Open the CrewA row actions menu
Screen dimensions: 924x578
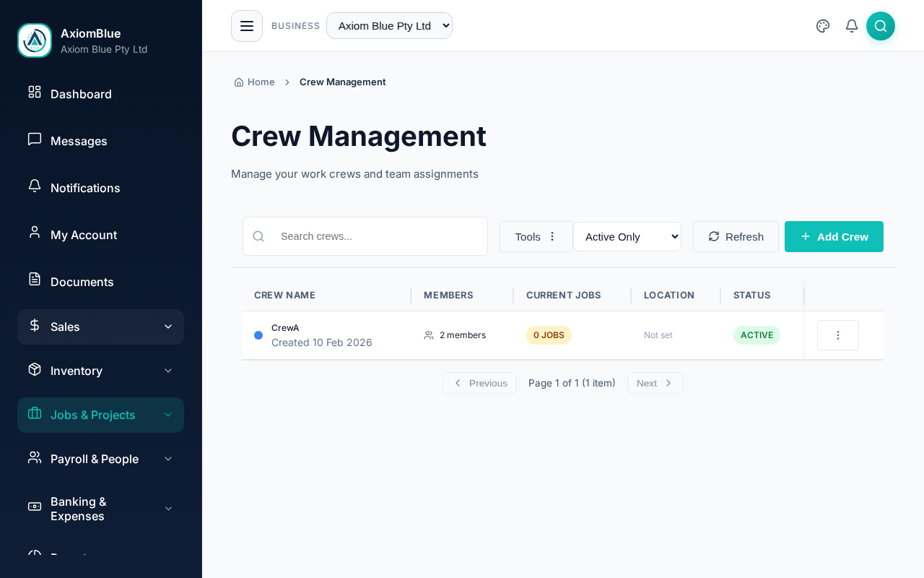[x=838, y=335]
